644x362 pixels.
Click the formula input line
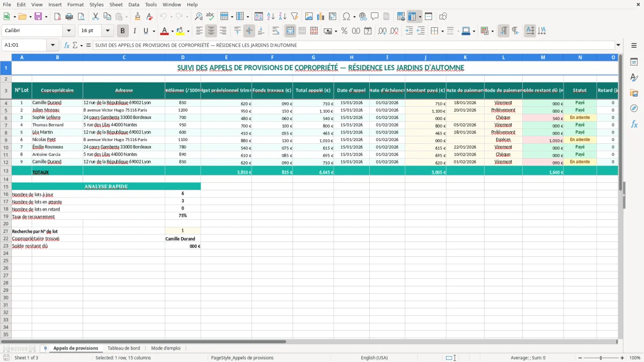[353, 45]
